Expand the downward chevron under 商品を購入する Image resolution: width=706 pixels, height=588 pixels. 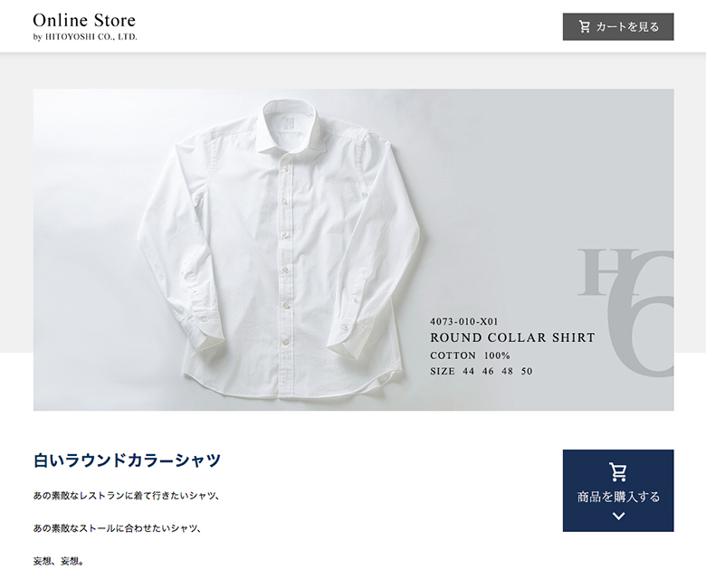click(x=618, y=516)
